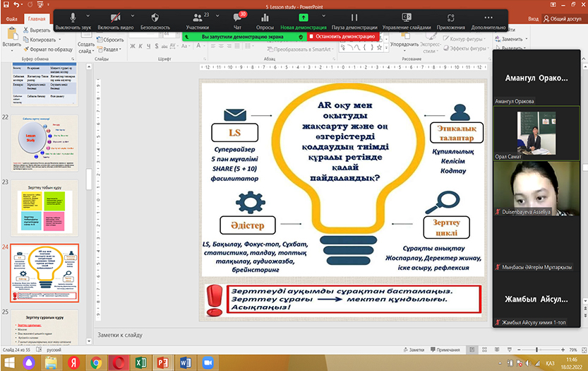Open the Файл menu tab
Screen dimensions: 588x371
coord(12,20)
